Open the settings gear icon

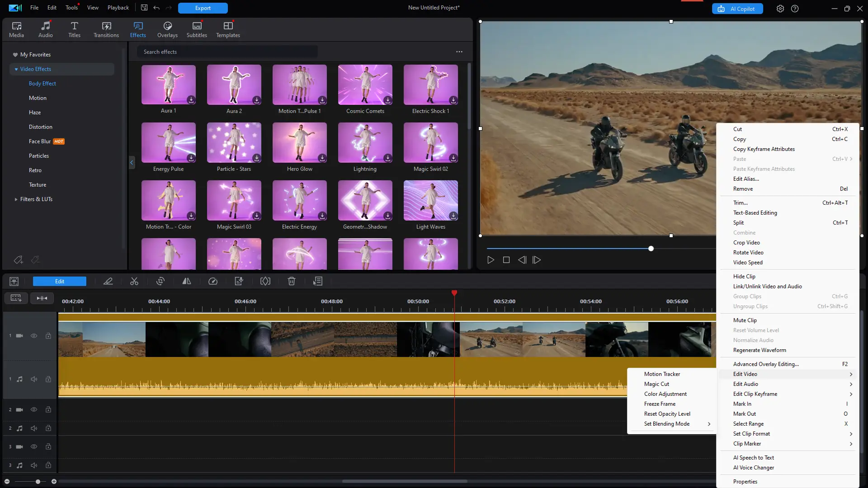point(780,8)
